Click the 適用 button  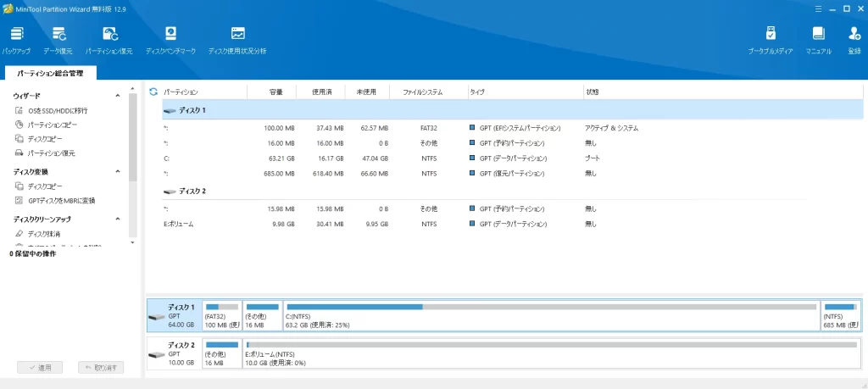[39, 367]
